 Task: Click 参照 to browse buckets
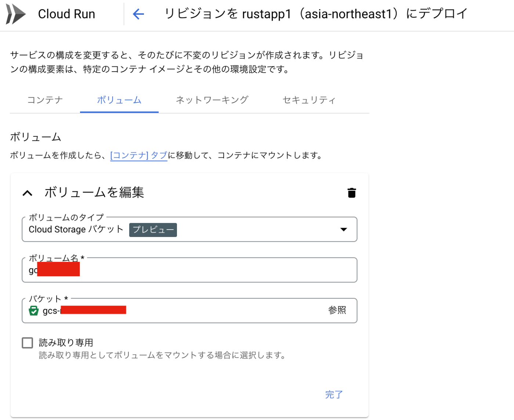(337, 310)
